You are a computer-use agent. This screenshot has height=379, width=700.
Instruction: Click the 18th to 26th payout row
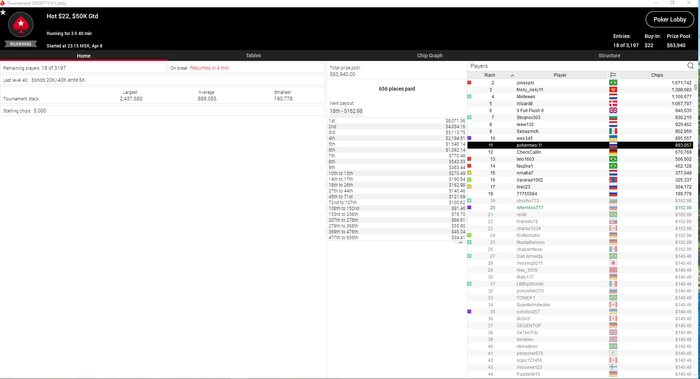click(x=396, y=185)
